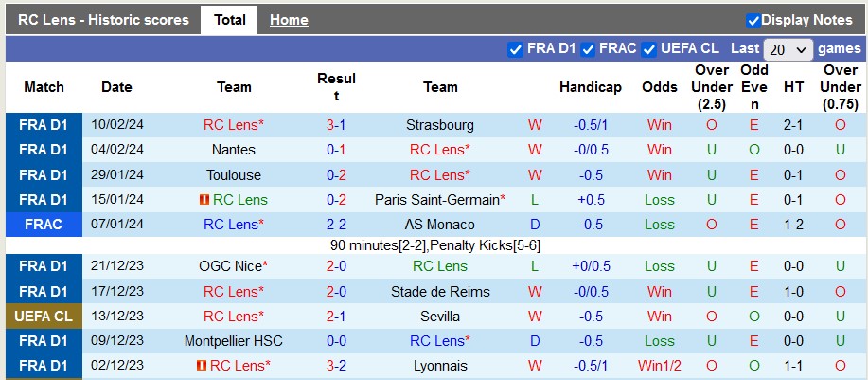Open the Last 20 games dropdown
This screenshot has width=868, height=380.
[x=788, y=49]
